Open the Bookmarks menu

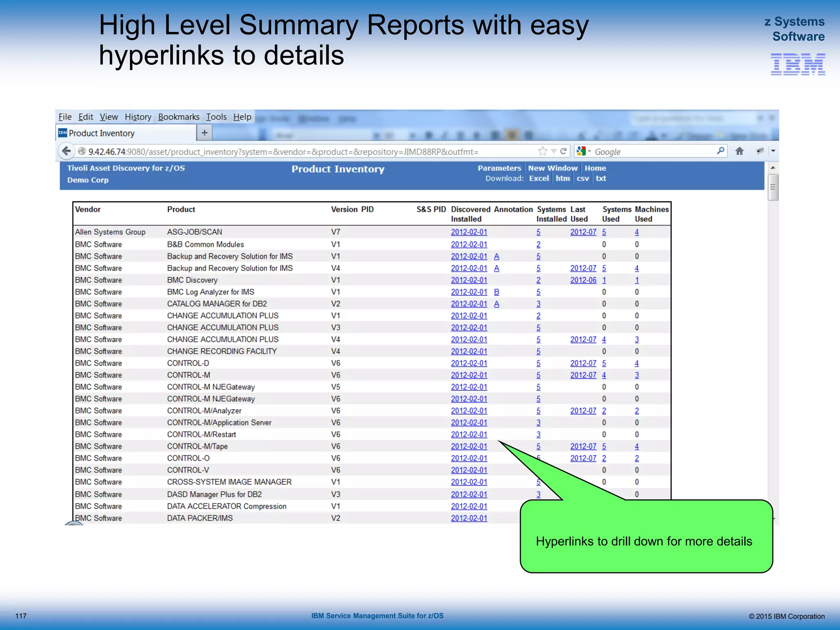pos(178,117)
